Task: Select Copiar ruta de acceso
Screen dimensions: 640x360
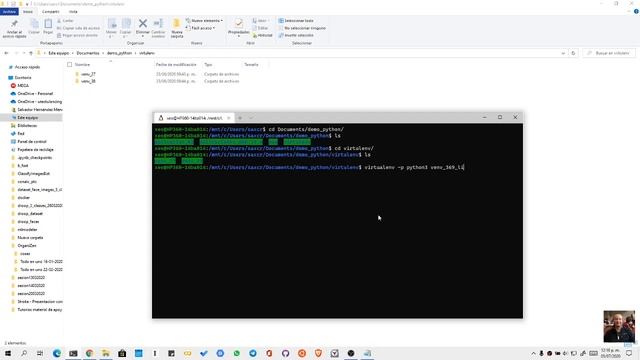Action: [78, 28]
